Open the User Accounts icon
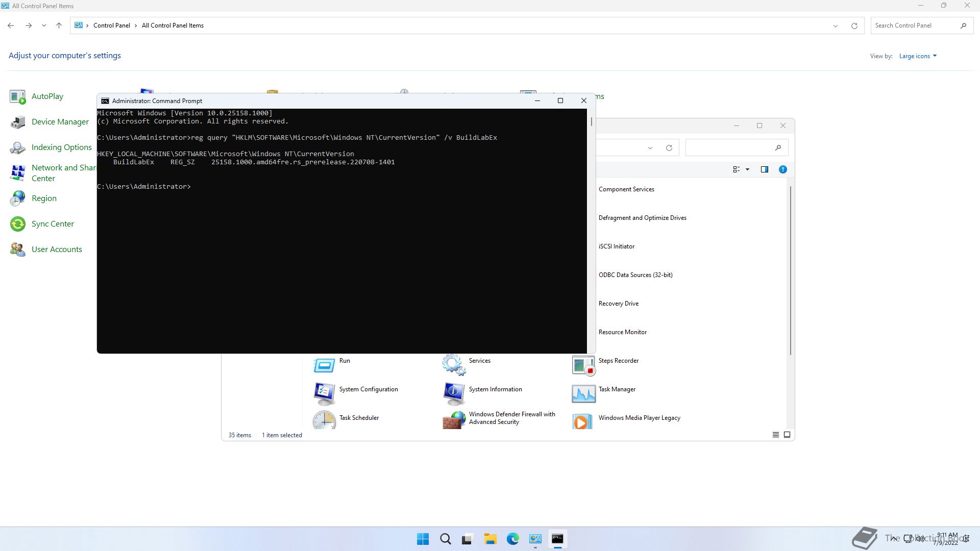980x551 pixels. coord(18,249)
